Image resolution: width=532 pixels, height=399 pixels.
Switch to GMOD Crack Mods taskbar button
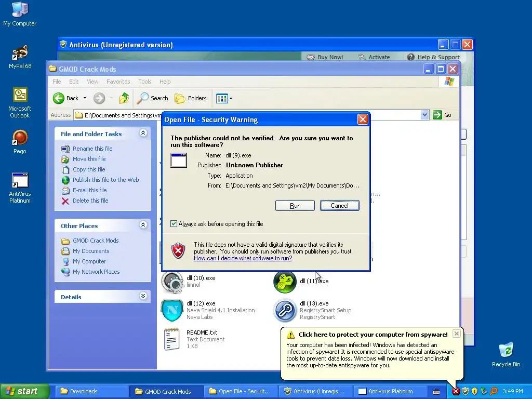[x=167, y=391]
